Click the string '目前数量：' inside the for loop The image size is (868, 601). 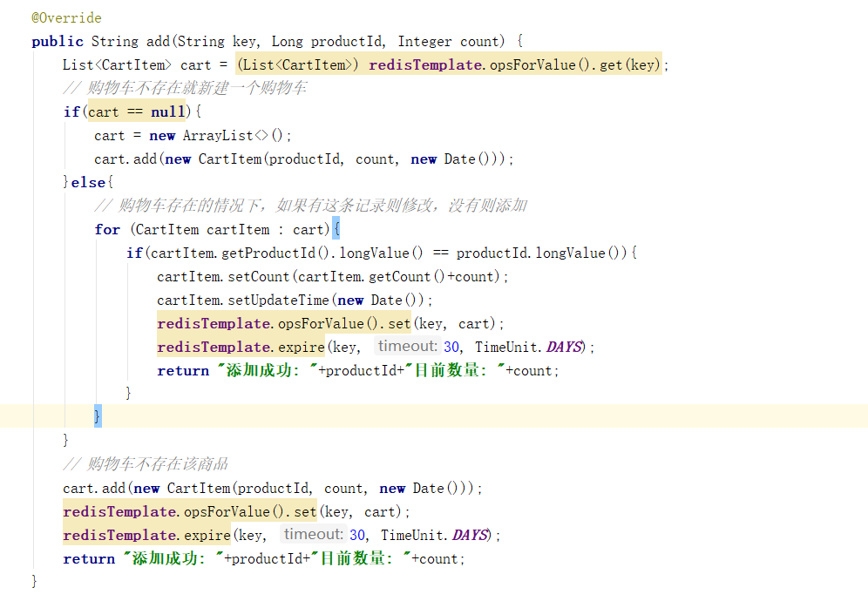(x=455, y=371)
